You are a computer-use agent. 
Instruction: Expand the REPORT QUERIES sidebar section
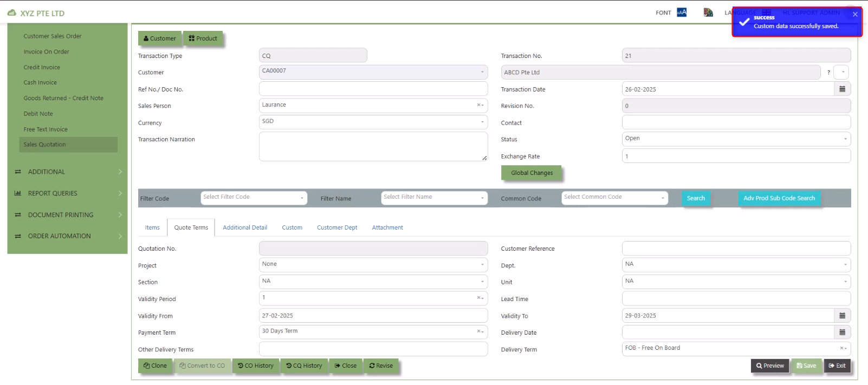[67, 193]
